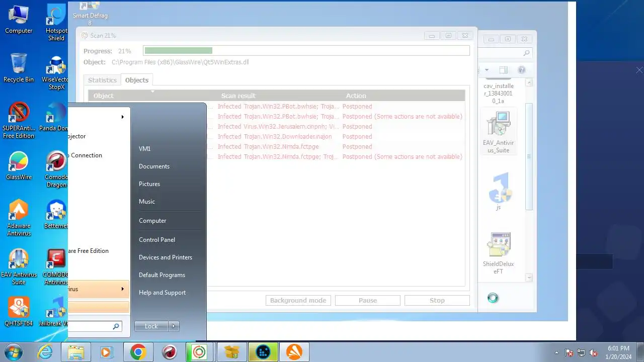Select the EAV Antivirus Suite desktop icon
This screenshot has height=362, width=644.
[19, 267]
